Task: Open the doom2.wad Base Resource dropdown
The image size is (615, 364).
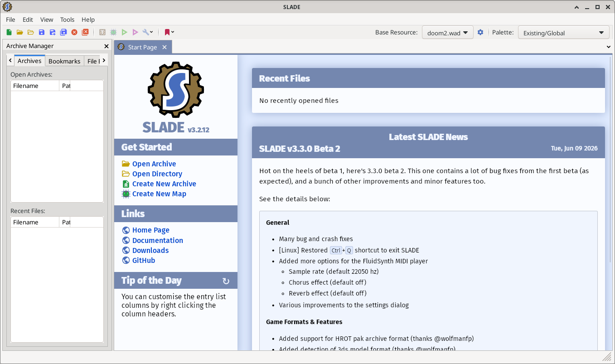Action: click(x=448, y=33)
